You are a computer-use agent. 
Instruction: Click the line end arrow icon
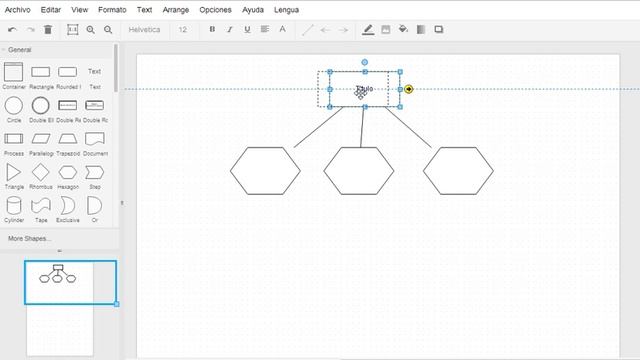343,30
